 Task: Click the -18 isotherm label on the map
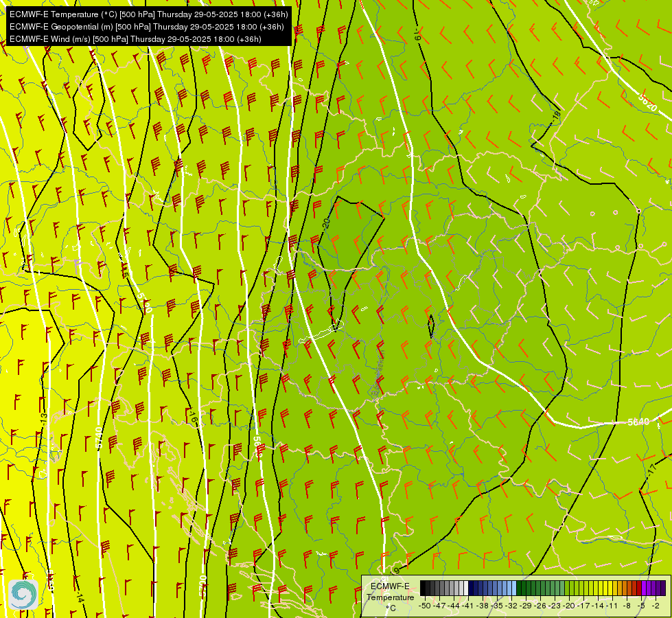click(x=556, y=116)
